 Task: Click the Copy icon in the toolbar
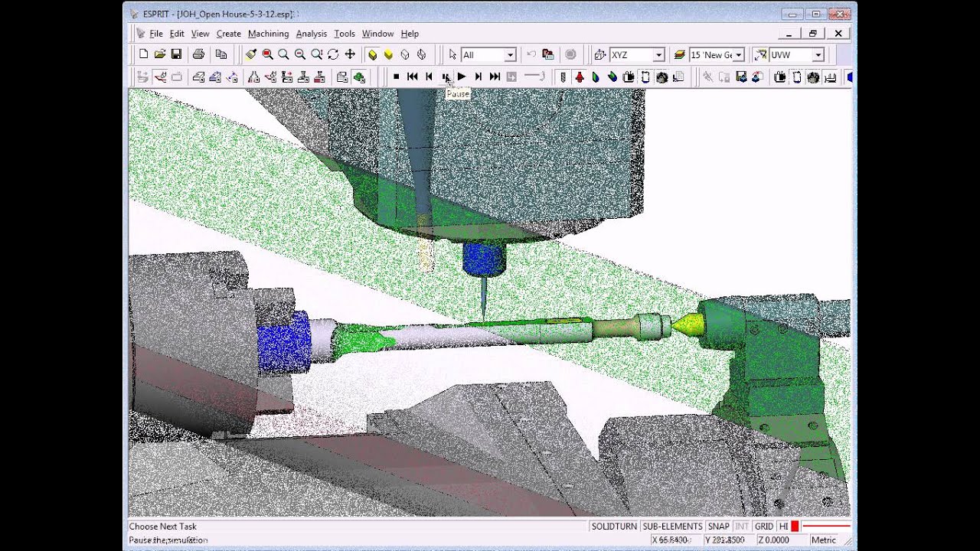pyautogui.click(x=221, y=54)
